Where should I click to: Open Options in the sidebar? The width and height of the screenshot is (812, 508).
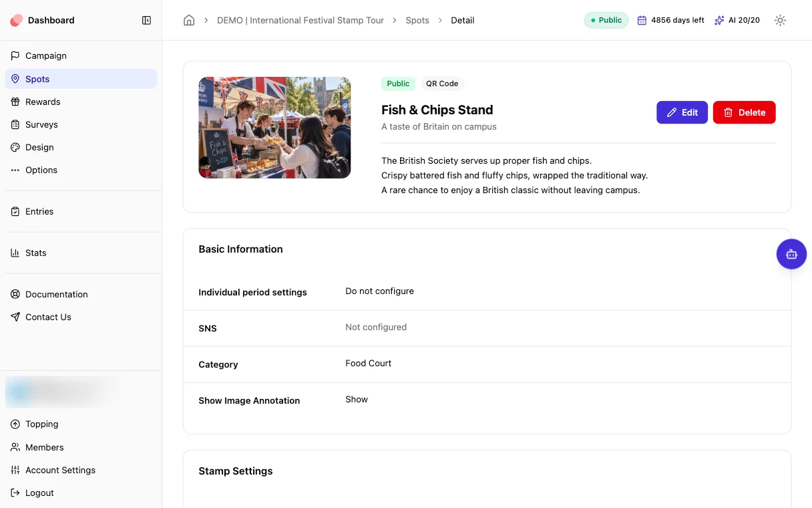coord(81,170)
